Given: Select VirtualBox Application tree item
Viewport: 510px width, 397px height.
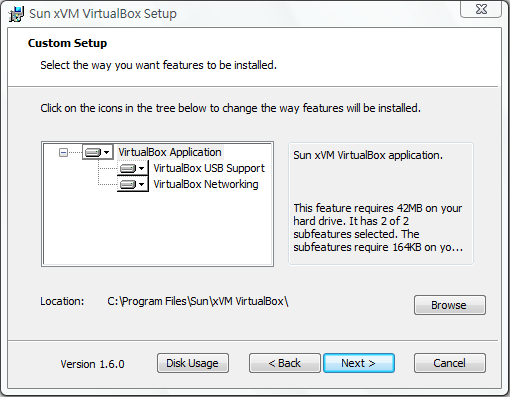Looking at the screenshot, I should [170, 152].
